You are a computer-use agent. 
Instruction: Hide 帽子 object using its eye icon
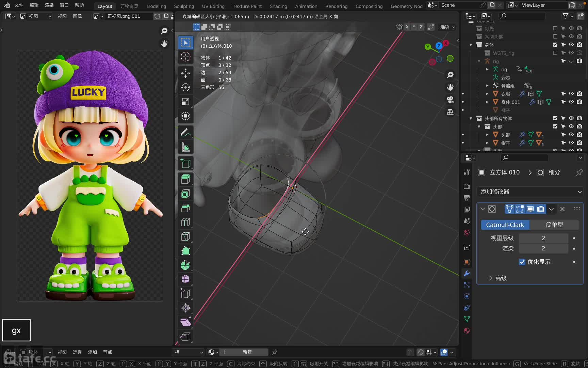coord(571,143)
